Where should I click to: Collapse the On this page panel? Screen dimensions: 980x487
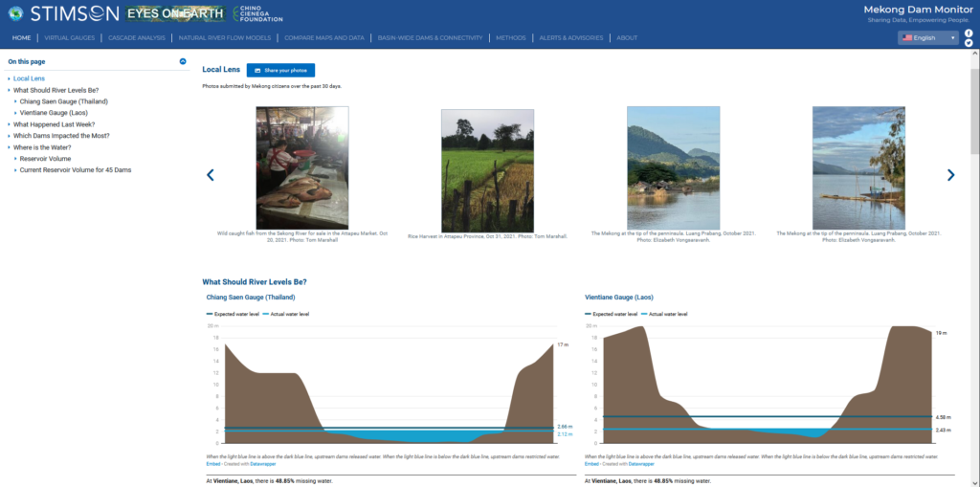tap(183, 61)
